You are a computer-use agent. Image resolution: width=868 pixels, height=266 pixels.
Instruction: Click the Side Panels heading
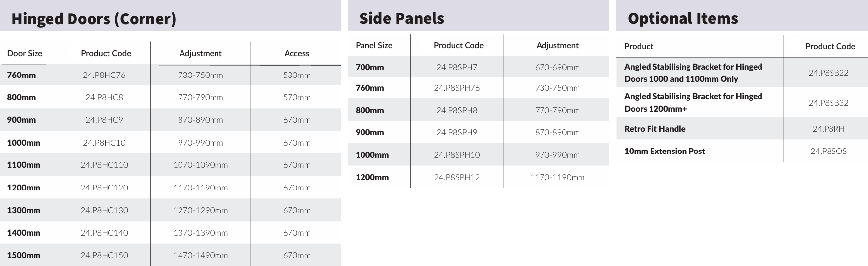401,19
